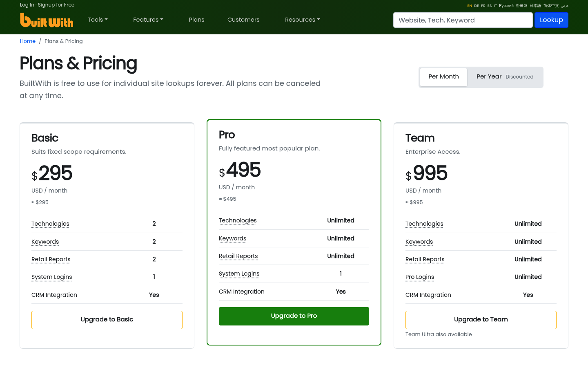The width and height of the screenshot is (588, 368).
Task: Click Technologies in the Team plan
Action: [x=424, y=224]
